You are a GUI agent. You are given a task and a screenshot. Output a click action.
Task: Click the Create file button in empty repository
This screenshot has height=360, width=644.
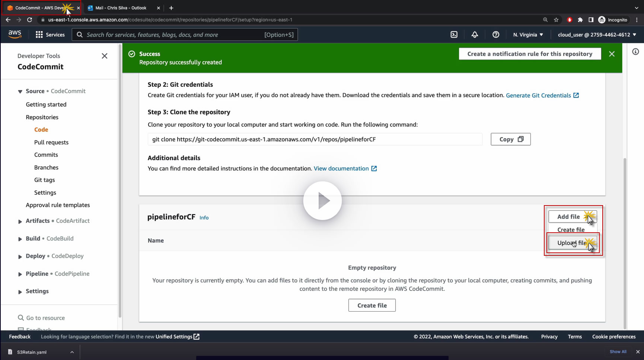tap(372, 305)
